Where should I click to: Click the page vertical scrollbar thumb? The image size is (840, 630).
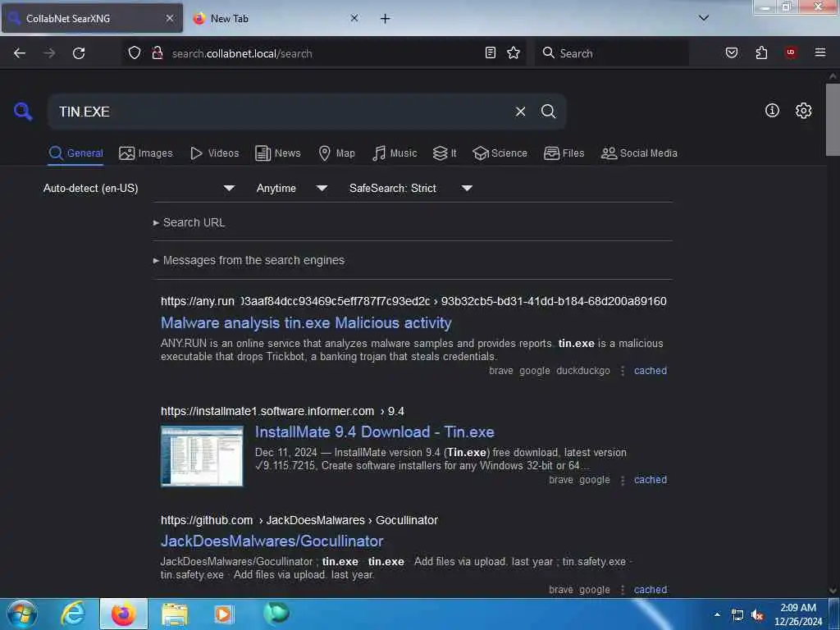click(x=833, y=119)
